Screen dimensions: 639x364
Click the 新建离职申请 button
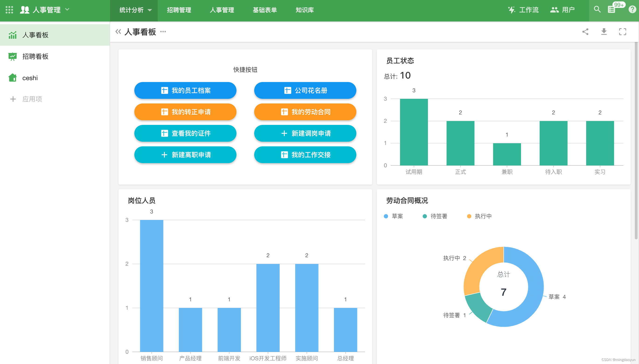click(185, 155)
